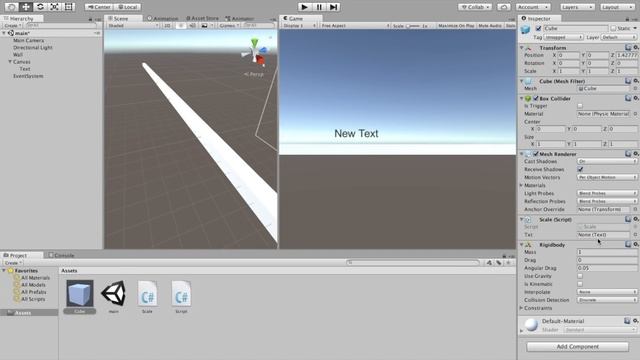Screen dimensions: 640x360
Task: Switch to the Animation tab
Action: click(x=162, y=18)
